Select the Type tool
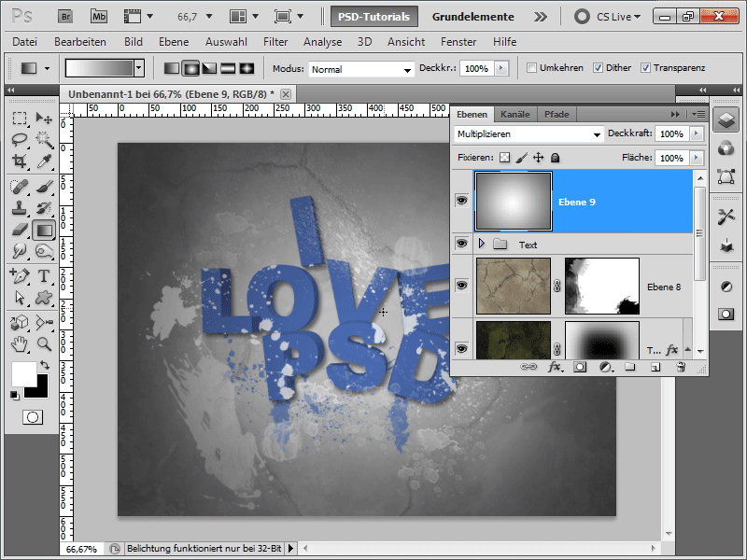Screen dimensions: 747x560 click(44, 275)
